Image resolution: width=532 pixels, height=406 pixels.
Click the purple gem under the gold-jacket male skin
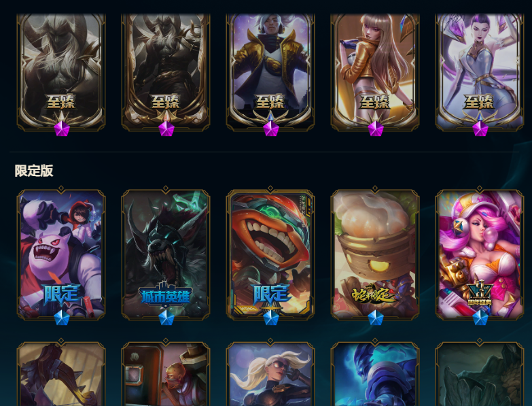[x=270, y=129]
